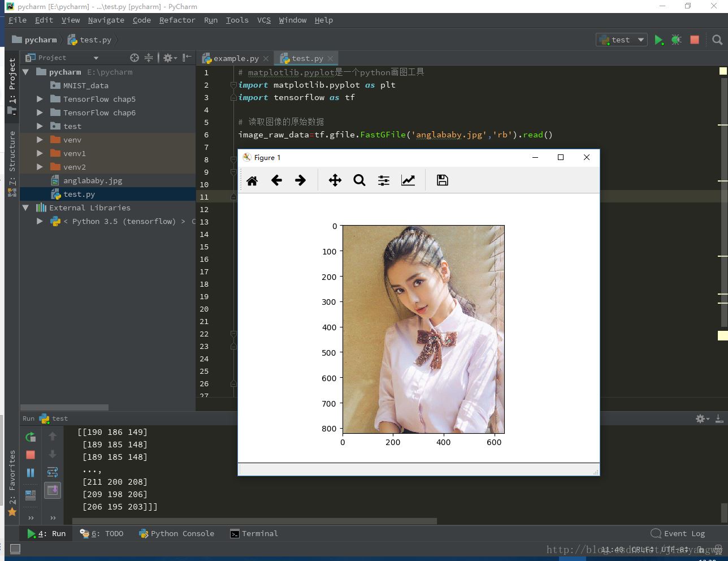Collapse the External Libraries node

(x=25, y=208)
